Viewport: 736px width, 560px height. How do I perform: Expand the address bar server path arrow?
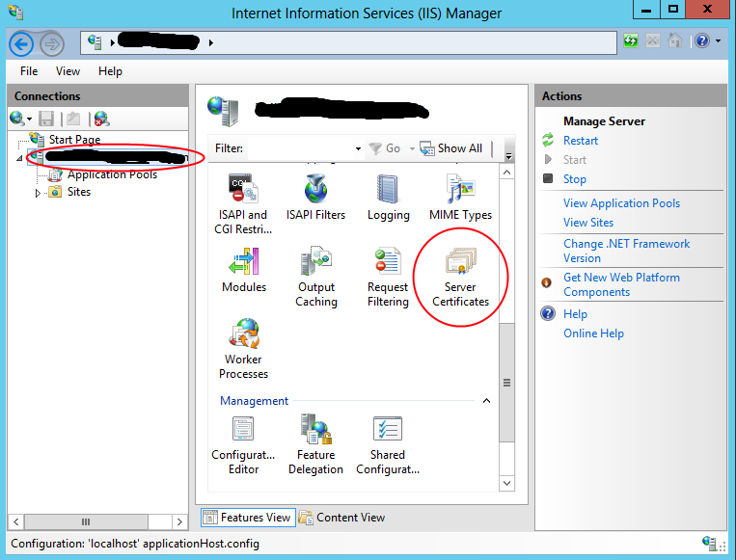210,43
